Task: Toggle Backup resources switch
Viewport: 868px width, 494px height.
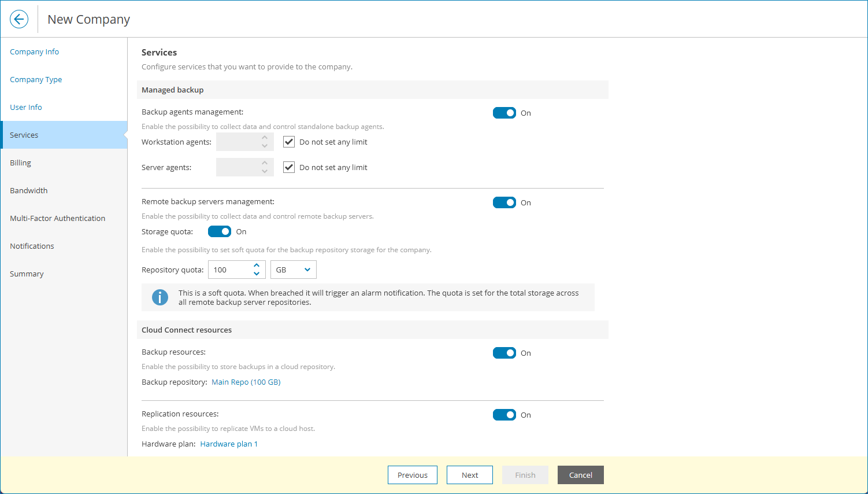Action: click(504, 353)
